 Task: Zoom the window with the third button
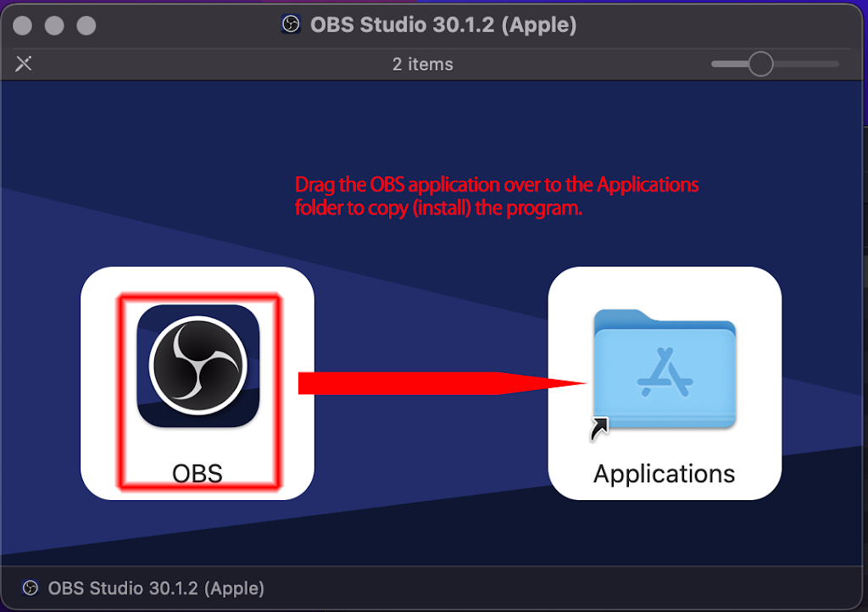pos(86,25)
